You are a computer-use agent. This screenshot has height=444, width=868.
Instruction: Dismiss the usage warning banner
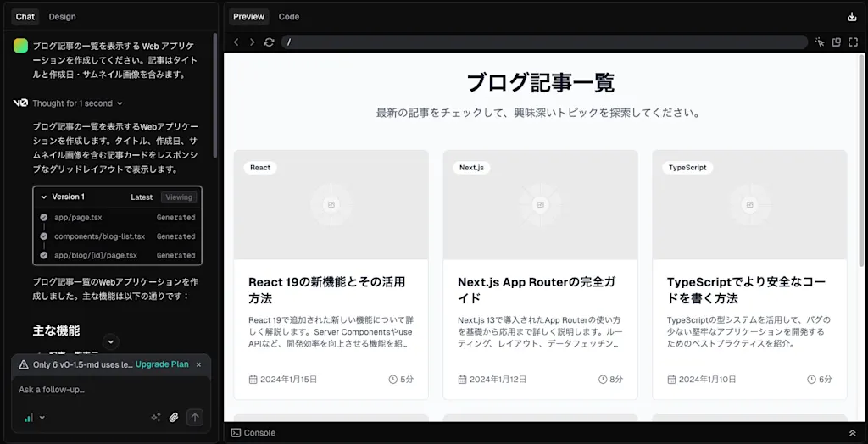coord(198,365)
